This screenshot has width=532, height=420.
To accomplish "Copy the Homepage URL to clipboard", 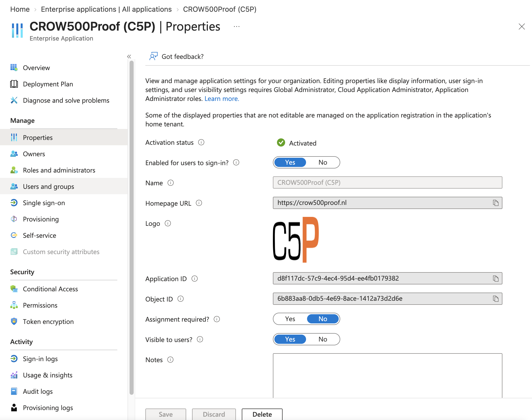I will click(496, 203).
